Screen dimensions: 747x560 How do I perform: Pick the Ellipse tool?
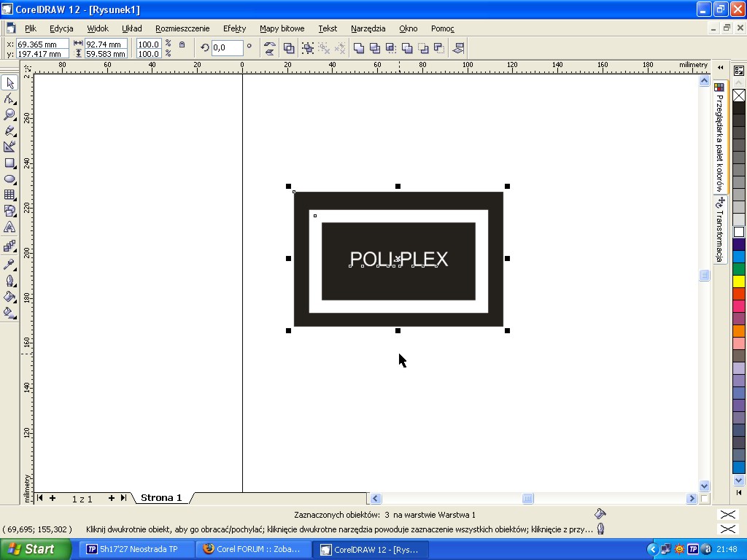[9, 179]
